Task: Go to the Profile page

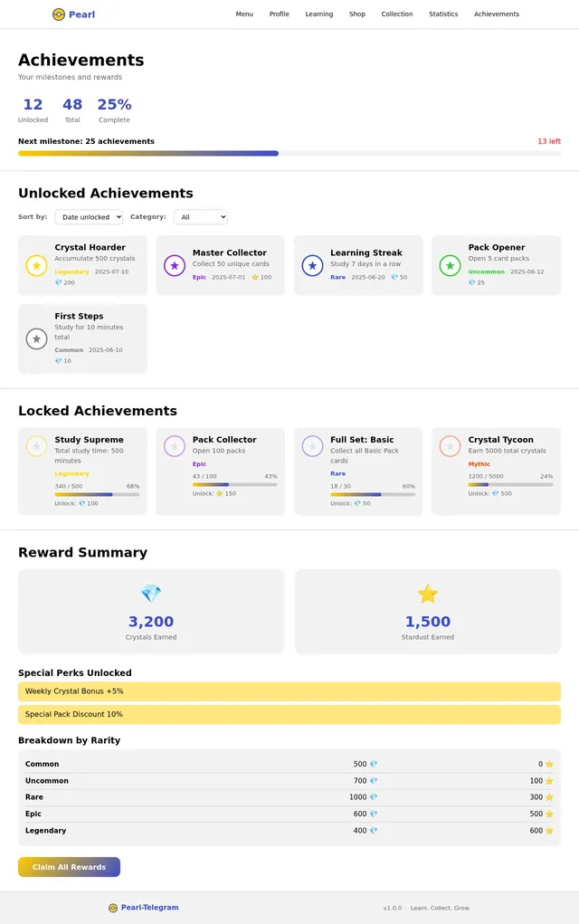Action: 280,14
